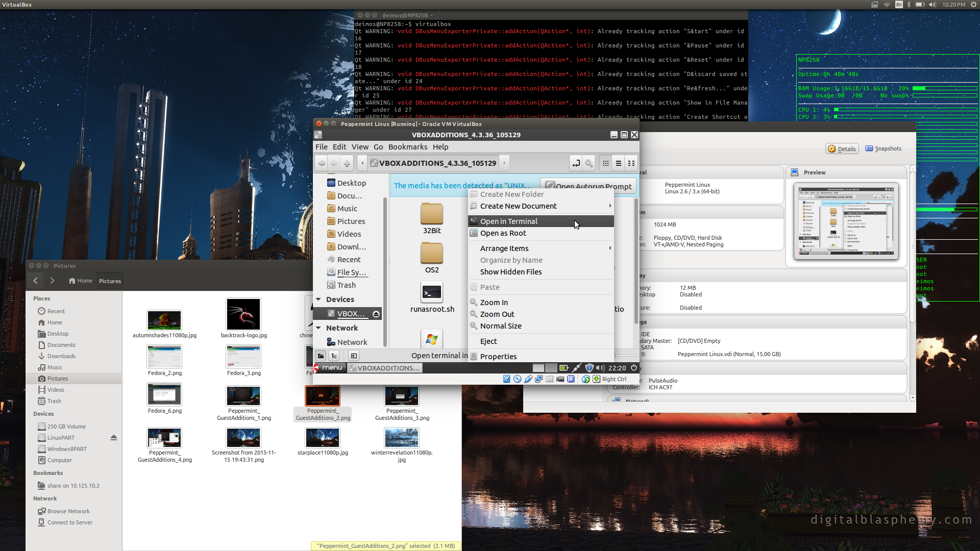The image size is (980, 551).
Task: Collapse the Devices section
Action: coord(318,299)
